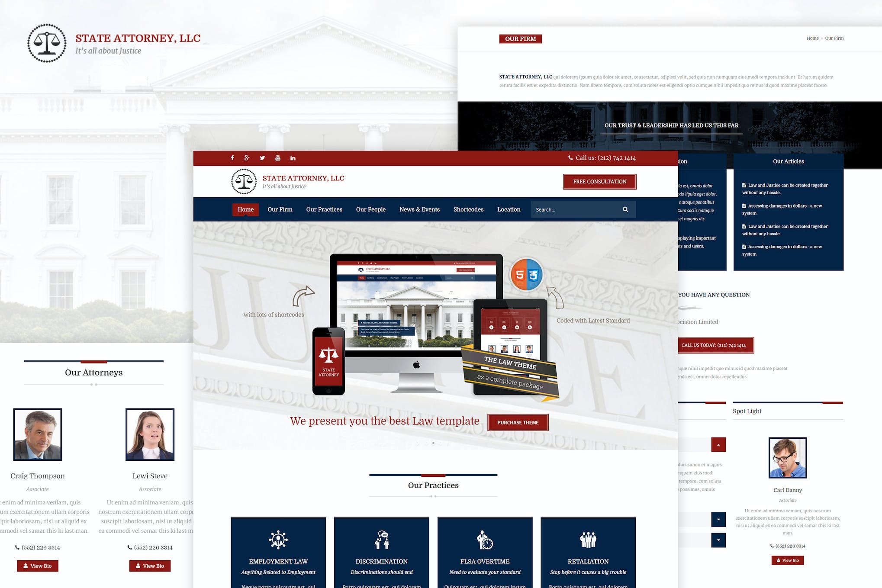The image size is (882, 588).
Task: Select the Home navigation tab
Action: [x=244, y=209]
